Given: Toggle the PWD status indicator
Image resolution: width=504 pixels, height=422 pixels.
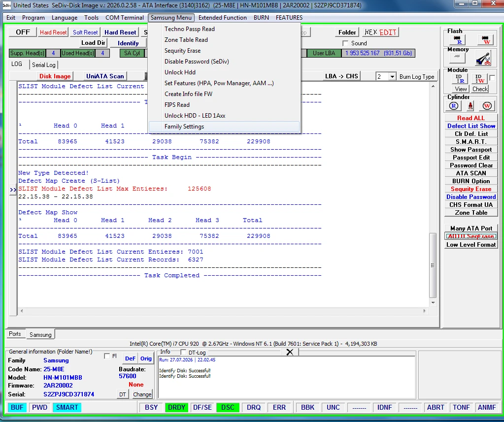Looking at the screenshot, I should tap(39, 407).
